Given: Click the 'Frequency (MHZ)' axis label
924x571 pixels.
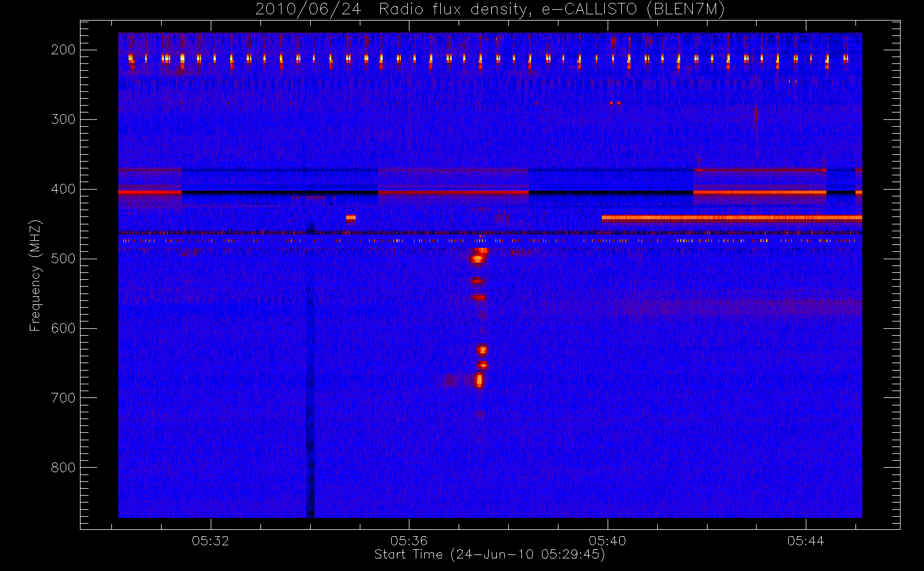Looking at the screenshot, I should pos(35,275).
